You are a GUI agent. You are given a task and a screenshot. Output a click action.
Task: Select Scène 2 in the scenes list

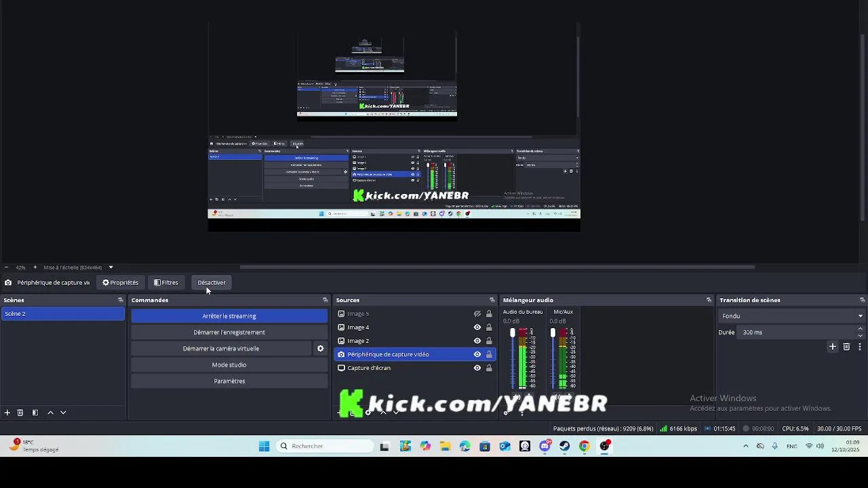point(62,314)
